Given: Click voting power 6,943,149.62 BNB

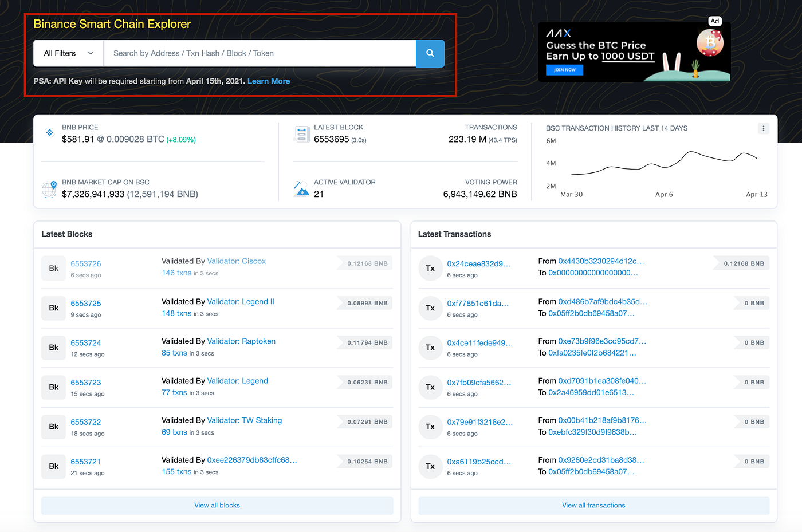Looking at the screenshot, I should click(x=480, y=194).
